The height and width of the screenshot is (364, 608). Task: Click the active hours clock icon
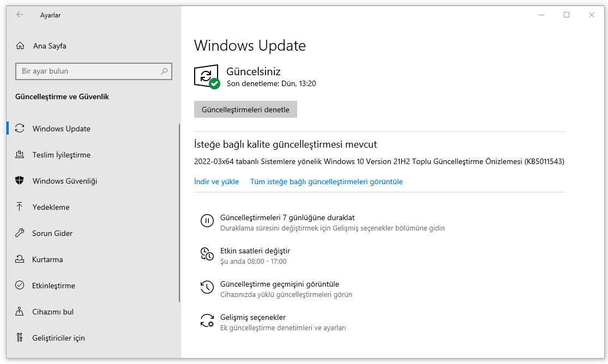[x=207, y=254]
